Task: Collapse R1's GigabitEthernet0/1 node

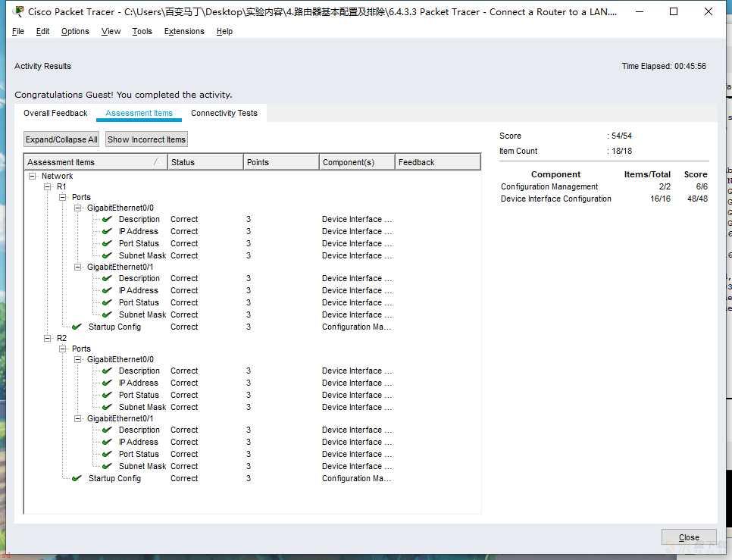Action: (78, 267)
